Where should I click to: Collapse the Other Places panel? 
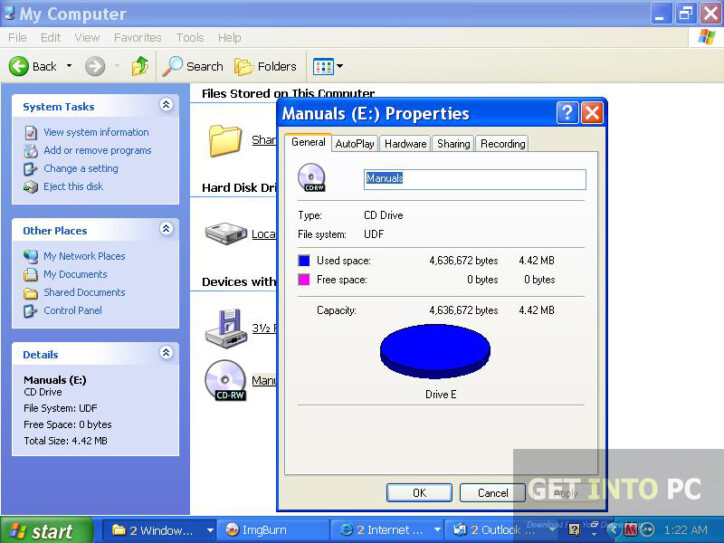[x=166, y=229]
